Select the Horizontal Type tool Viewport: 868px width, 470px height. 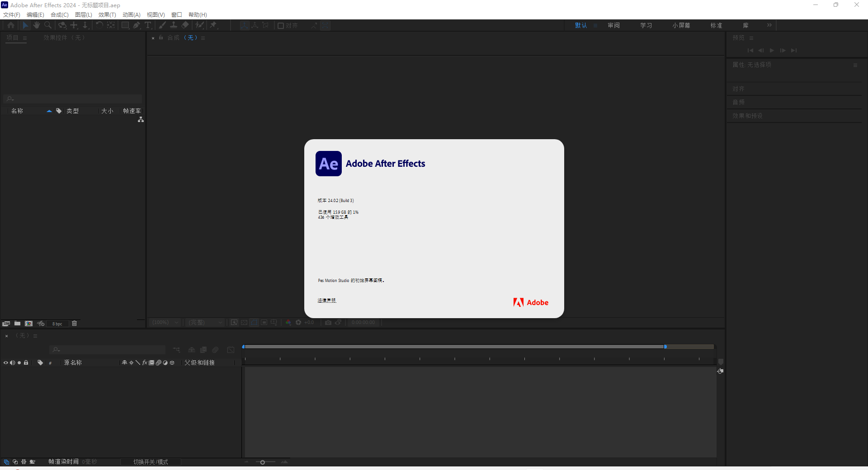pyautogui.click(x=148, y=25)
